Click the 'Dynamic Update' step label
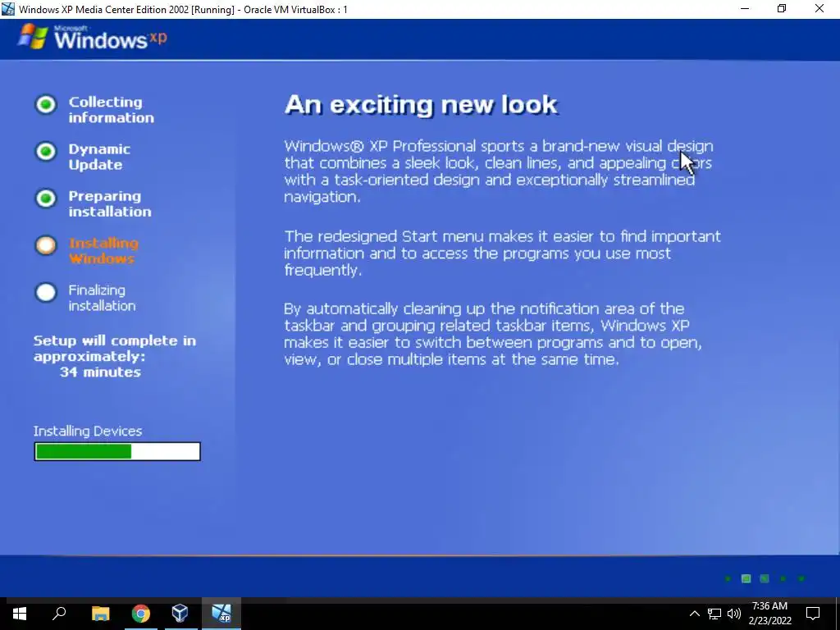This screenshot has height=630, width=840. click(99, 157)
